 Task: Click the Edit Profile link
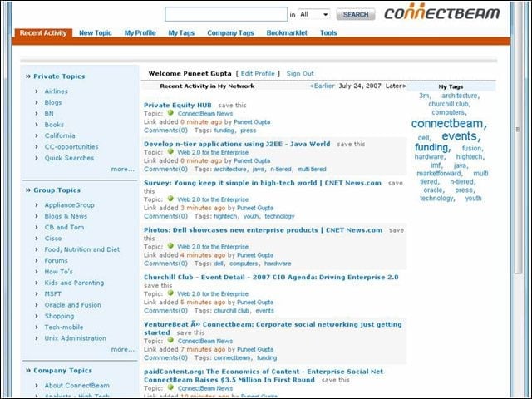258,74
